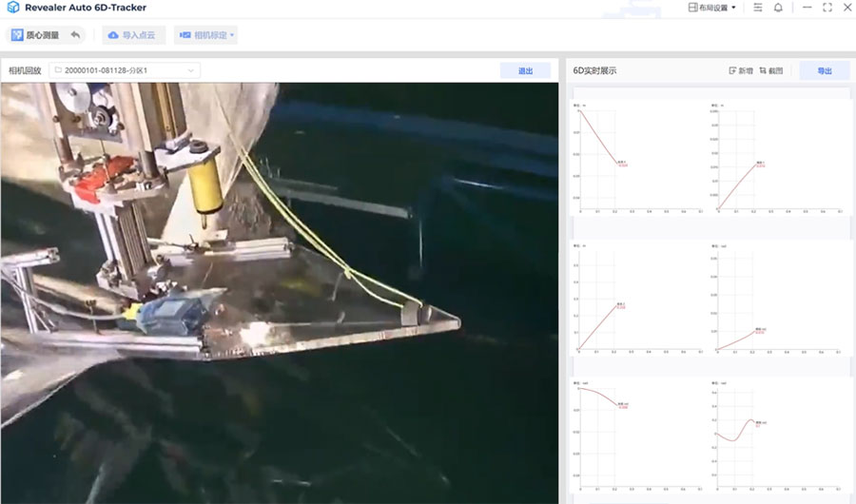Click the middle-right chart with the shallow rising line
Viewport: 856px width, 504px height.
click(778, 300)
